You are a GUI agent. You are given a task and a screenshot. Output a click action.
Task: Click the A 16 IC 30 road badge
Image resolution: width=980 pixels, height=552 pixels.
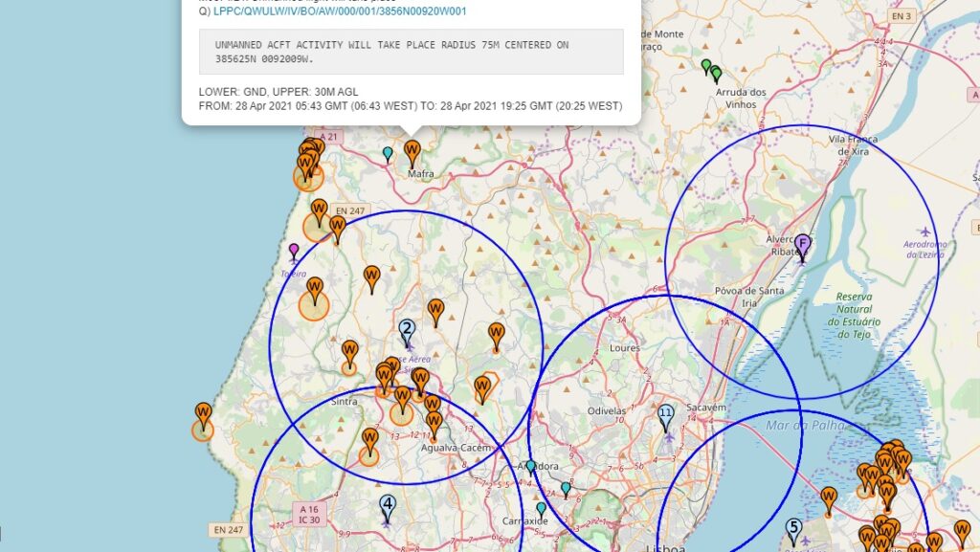point(308,515)
